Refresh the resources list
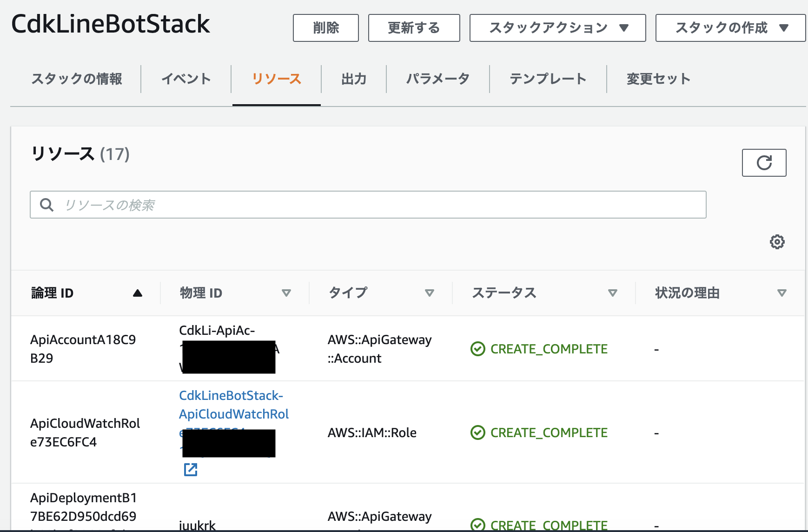Image resolution: width=808 pixels, height=532 pixels. coord(764,163)
